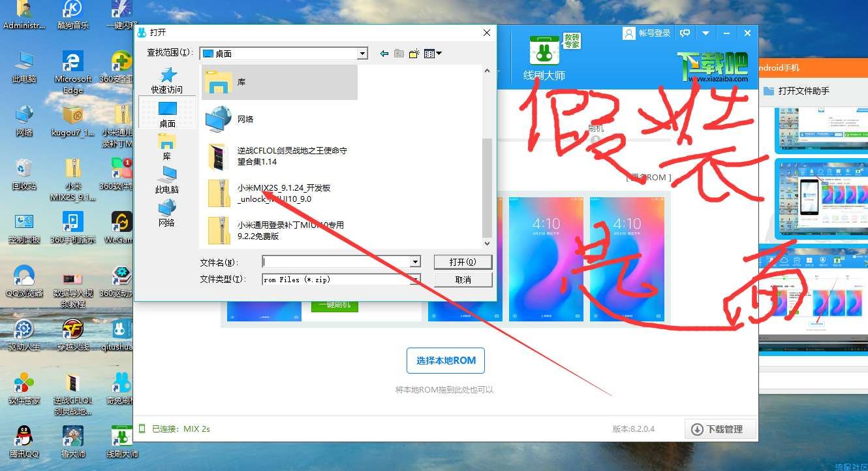Viewport: 868px width, 471px height.
Task: Open 驱动人生 desktop shortcut
Action: pos(24,335)
